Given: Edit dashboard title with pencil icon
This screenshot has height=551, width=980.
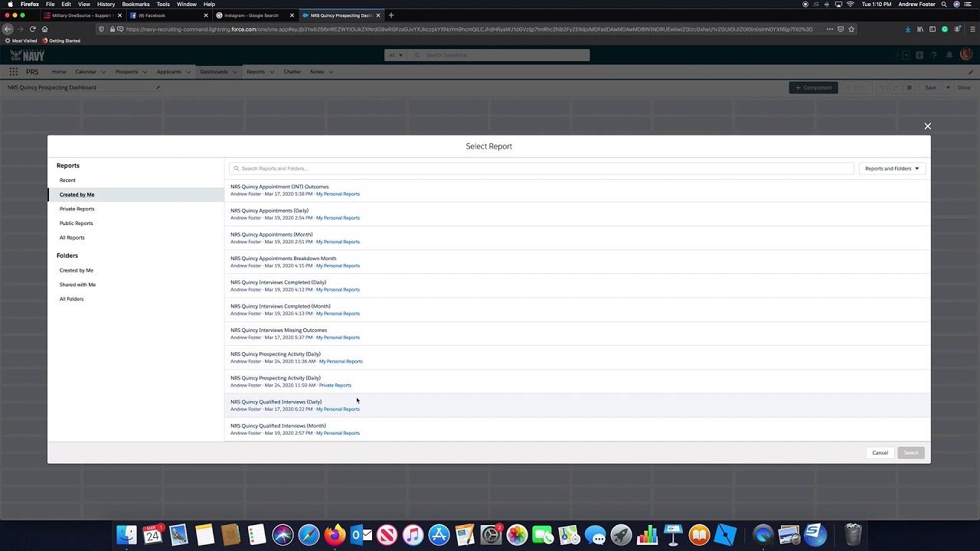Looking at the screenshot, I should click(158, 87).
